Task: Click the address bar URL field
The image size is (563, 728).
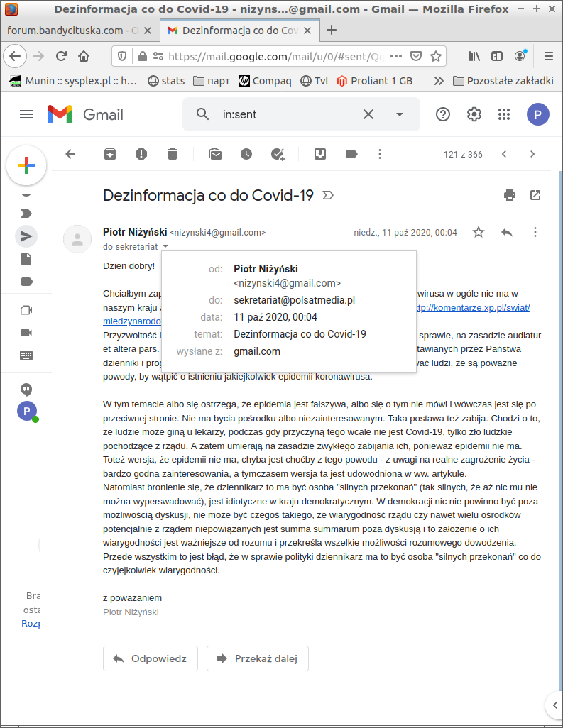Action: tap(276, 56)
